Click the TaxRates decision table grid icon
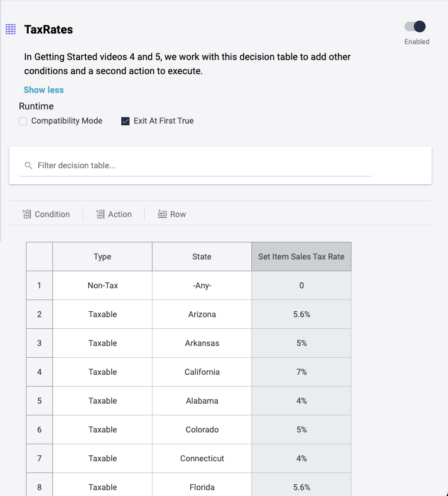Screen dimensions: 448x496 coord(10,29)
